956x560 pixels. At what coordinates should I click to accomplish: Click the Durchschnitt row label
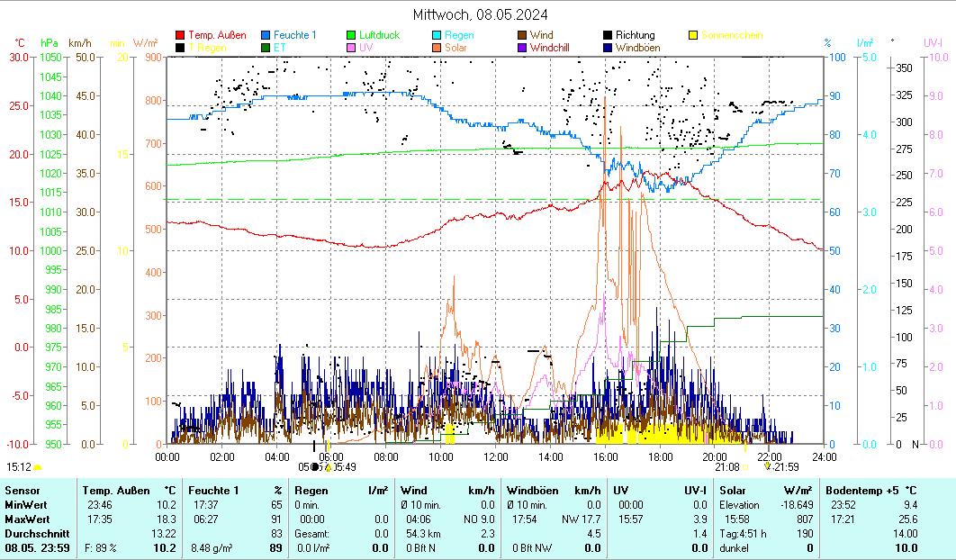pyautogui.click(x=32, y=534)
